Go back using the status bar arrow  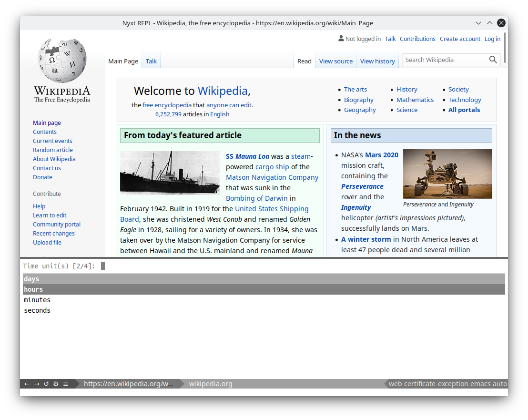[27, 384]
